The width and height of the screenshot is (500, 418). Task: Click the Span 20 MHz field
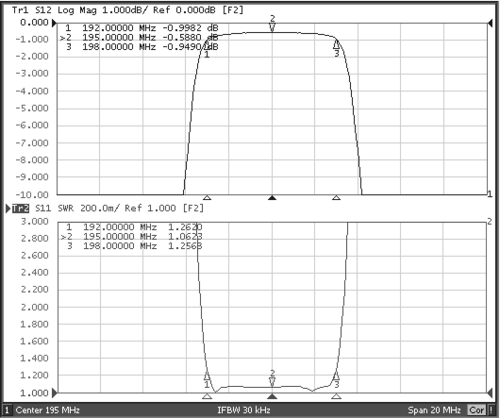point(434,410)
